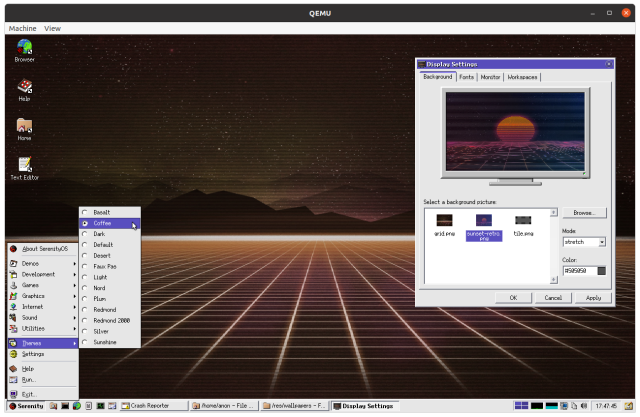Choose the Nord theme option
The image size is (640, 417).
coord(99,288)
